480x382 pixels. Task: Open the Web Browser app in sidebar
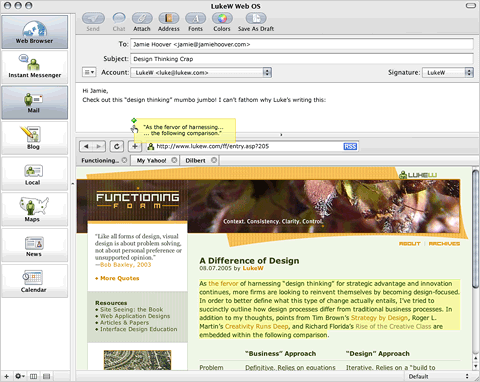34,32
